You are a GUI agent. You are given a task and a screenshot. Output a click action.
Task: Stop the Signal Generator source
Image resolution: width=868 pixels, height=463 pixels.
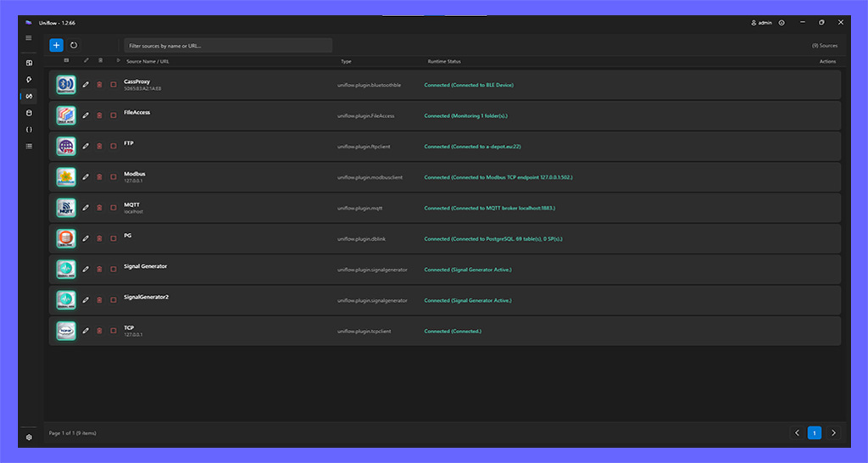coord(114,269)
